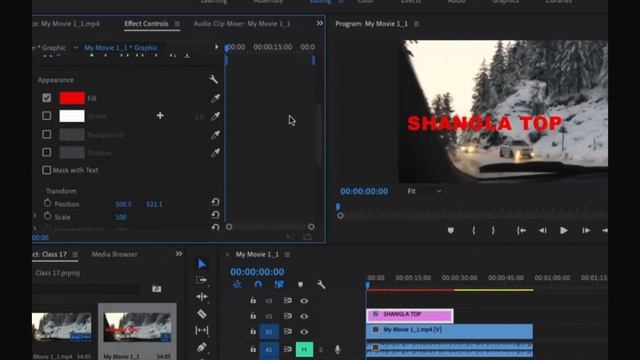Open My Movie 1_1 timeline panel menu
The height and width of the screenshot is (360, 640).
[x=287, y=255]
